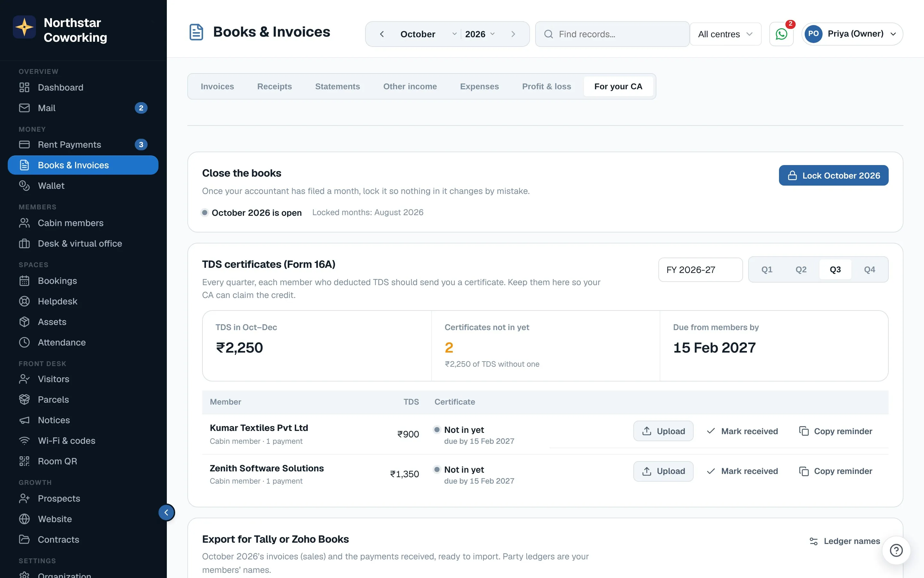
Task: Switch to the Profit & loss tab
Action: pyautogui.click(x=546, y=86)
